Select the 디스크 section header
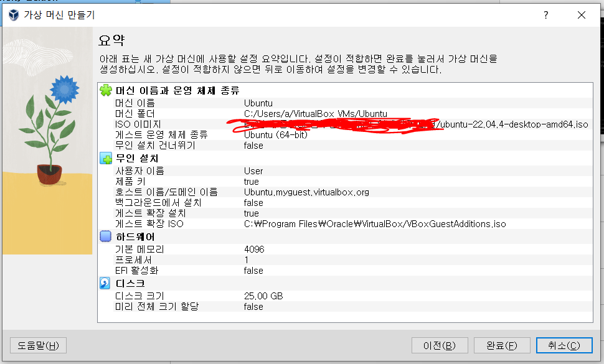Screen dimensions: 604x364 130,284
